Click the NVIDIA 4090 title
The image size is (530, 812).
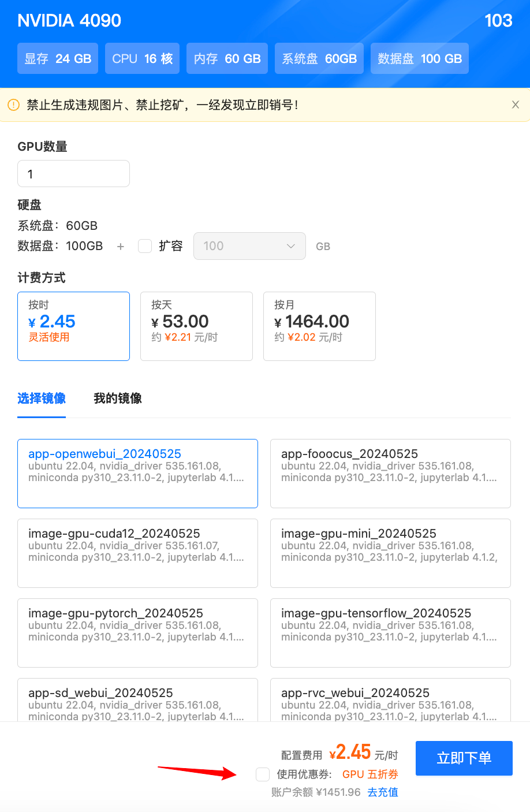tap(69, 21)
